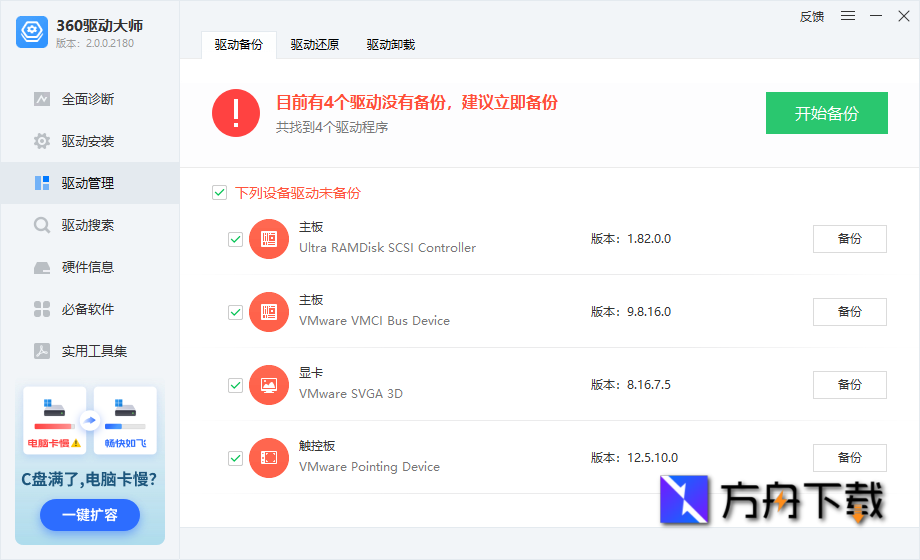Click the red exclamation warning icon
Screen dimensions: 920x560
point(236,113)
